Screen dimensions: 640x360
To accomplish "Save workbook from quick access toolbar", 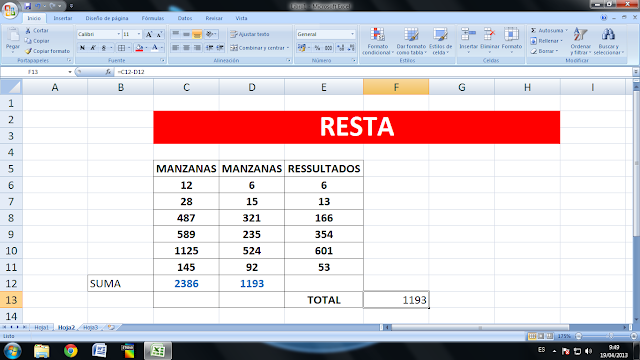I will click(28, 6).
